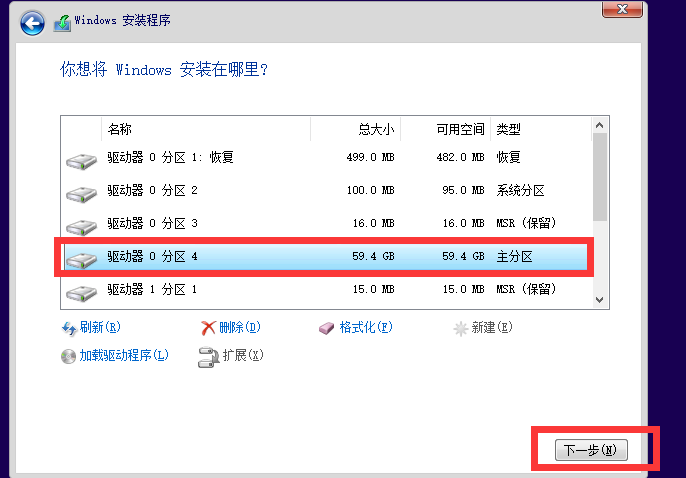Click the back arrow button

coord(32,22)
